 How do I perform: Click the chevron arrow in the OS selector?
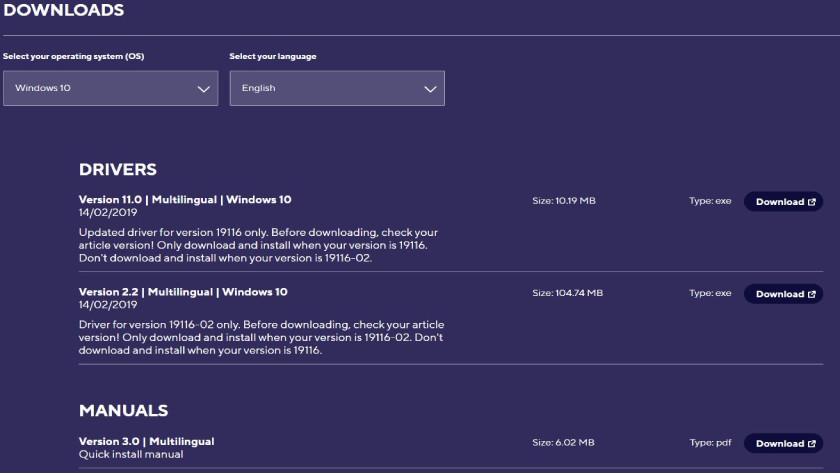[204, 89]
